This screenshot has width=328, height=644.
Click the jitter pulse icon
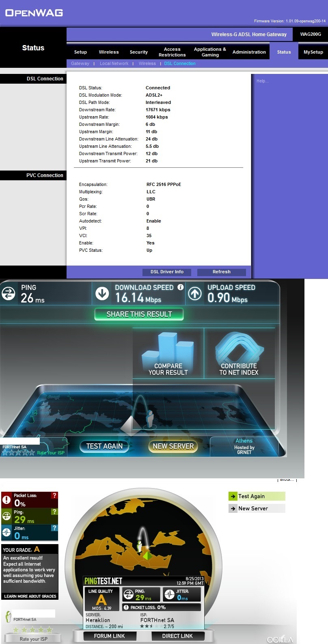[x=6, y=532]
